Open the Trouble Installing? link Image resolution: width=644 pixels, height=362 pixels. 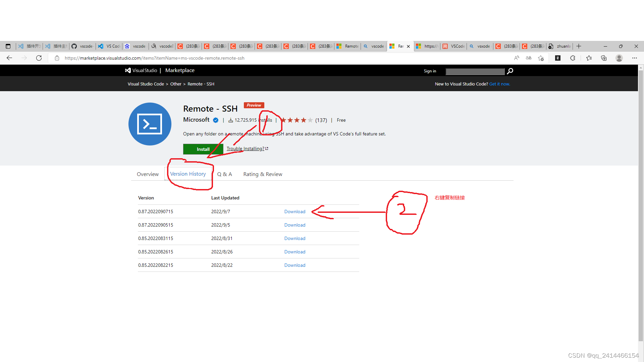pyautogui.click(x=247, y=148)
